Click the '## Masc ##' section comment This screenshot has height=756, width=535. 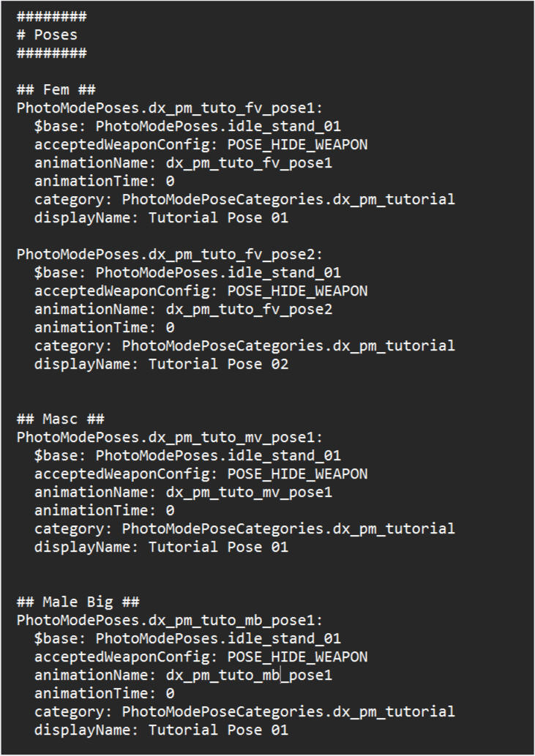[60, 419]
